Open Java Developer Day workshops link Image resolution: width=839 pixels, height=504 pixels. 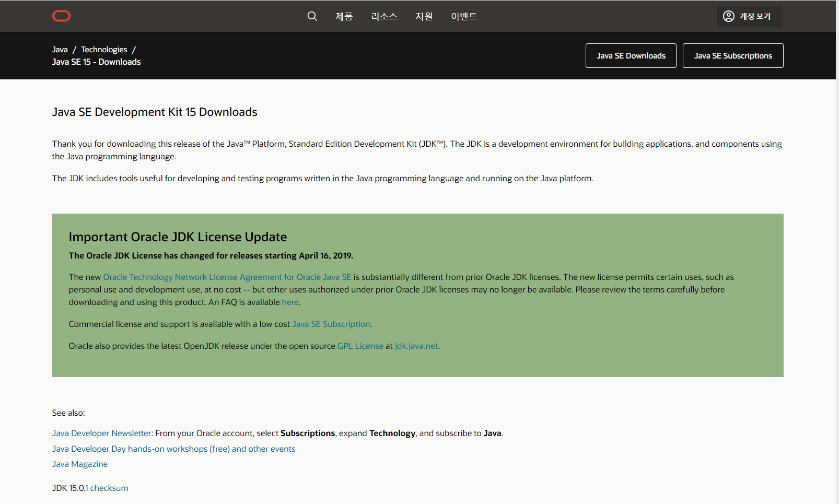pyautogui.click(x=173, y=449)
